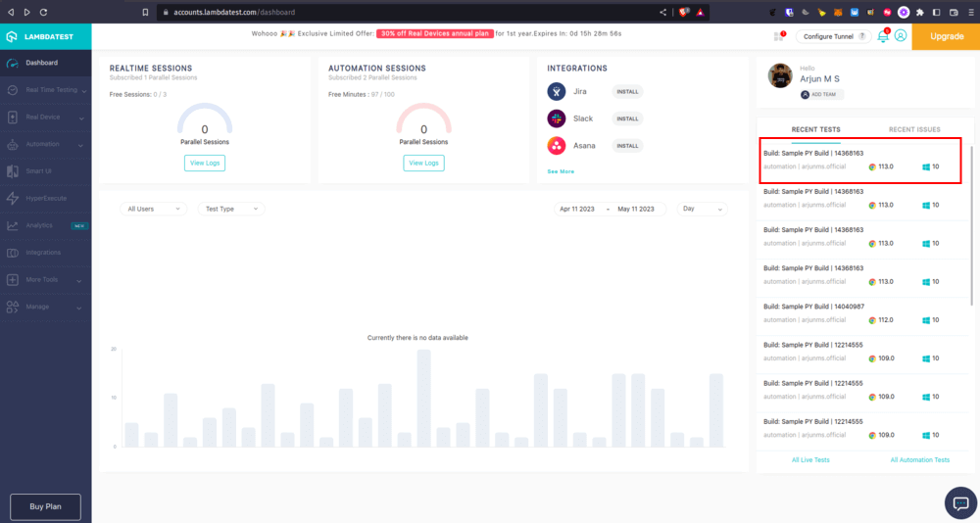Click the browser bookmark icon

click(145, 12)
